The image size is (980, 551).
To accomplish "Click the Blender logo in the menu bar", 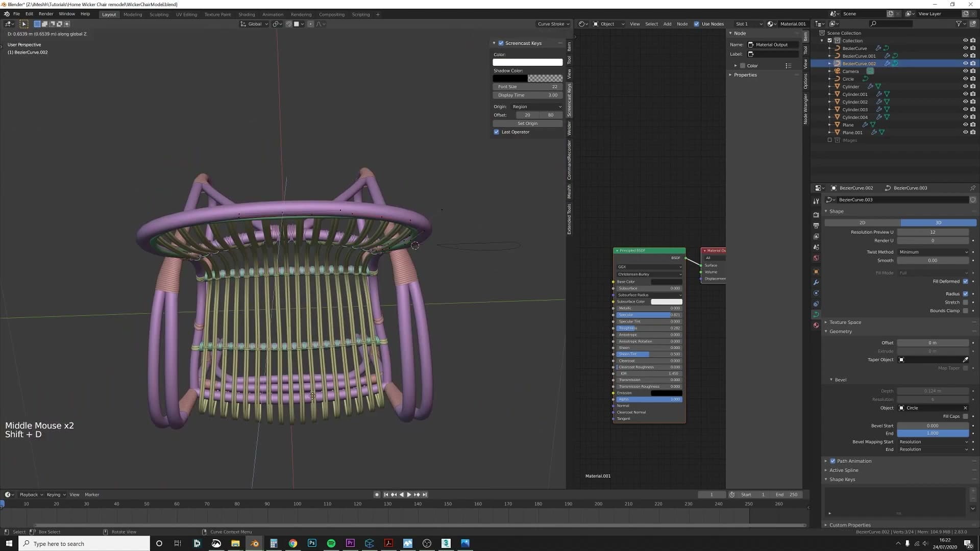I will (6, 14).
